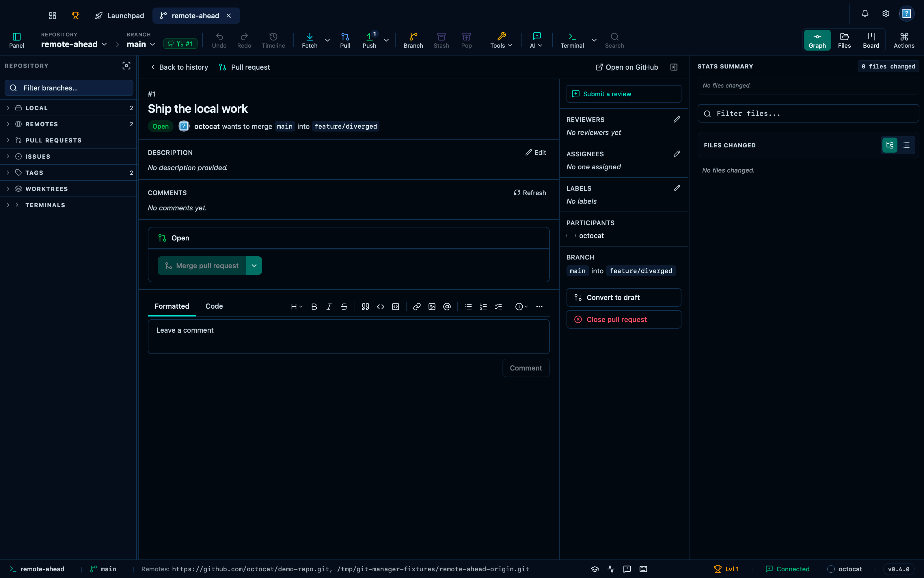Click the Undo toolbar button
Image resolution: width=924 pixels, height=578 pixels.
pyautogui.click(x=219, y=40)
